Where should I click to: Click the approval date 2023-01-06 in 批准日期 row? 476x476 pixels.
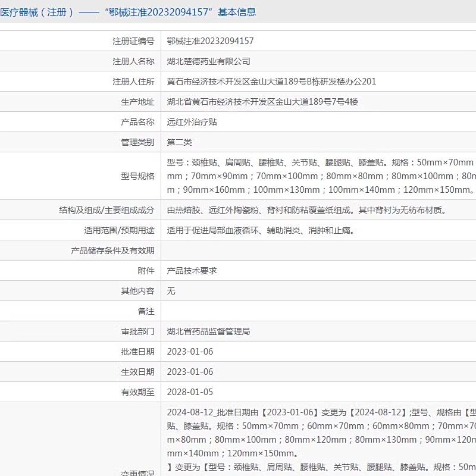(x=190, y=352)
